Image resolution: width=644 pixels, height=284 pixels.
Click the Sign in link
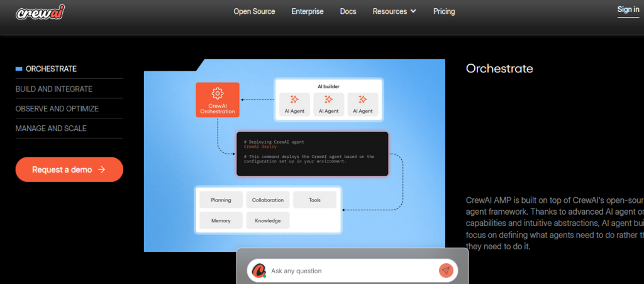point(628,10)
